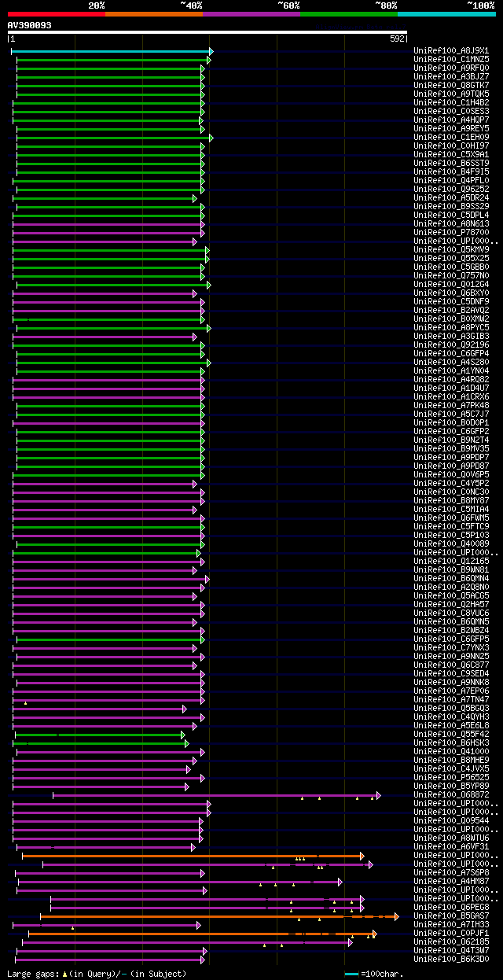Image resolution: width=503 pixels, height=980 pixels.
Task: Select hit label UniRef100_C5X9A1
Action: click(451, 155)
